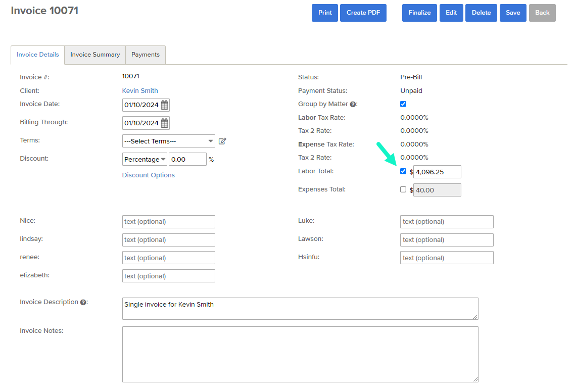Click the Discount Options link

pyautogui.click(x=149, y=175)
